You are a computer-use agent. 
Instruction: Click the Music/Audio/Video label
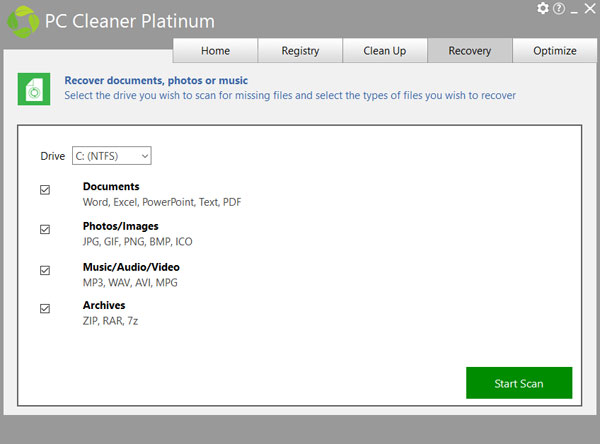coord(131,267)
